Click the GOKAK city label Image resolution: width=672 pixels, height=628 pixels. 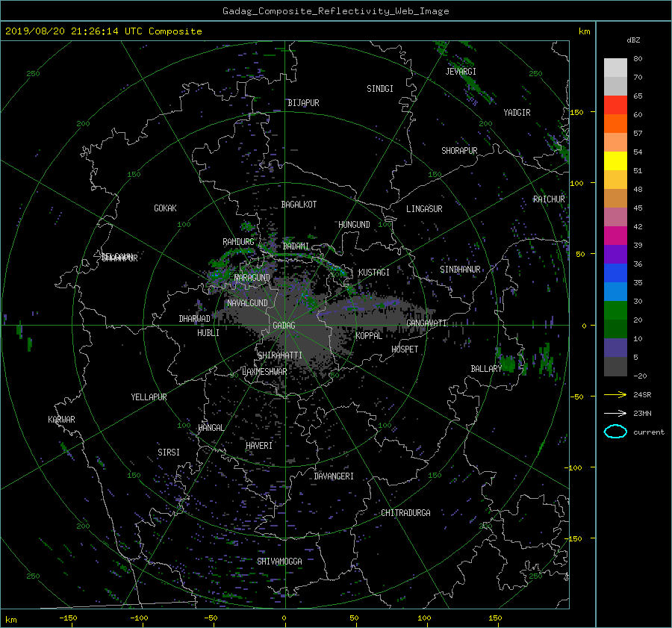[x=166, y=208]
